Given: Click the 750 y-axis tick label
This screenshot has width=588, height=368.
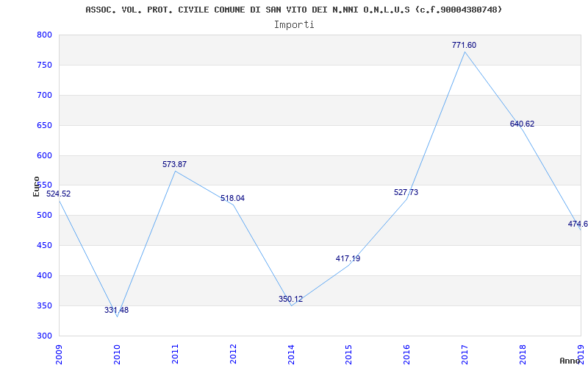Looking at the screenshot, I should click(44, 65).
